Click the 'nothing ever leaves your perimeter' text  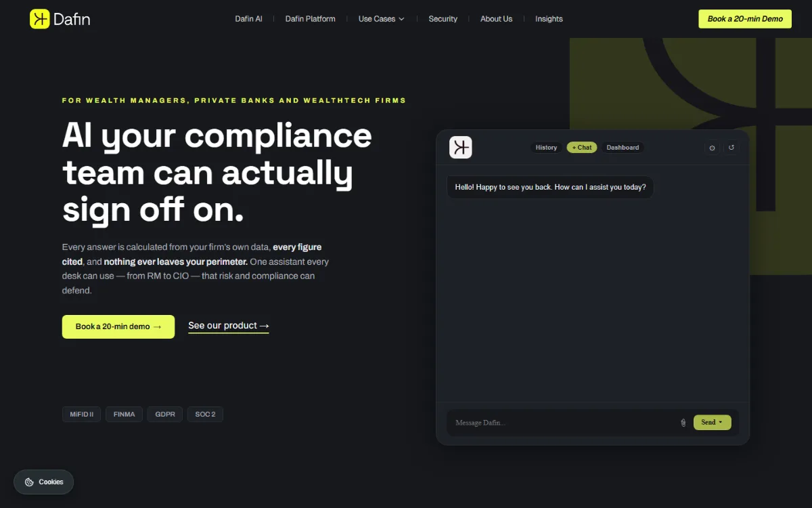176,261
